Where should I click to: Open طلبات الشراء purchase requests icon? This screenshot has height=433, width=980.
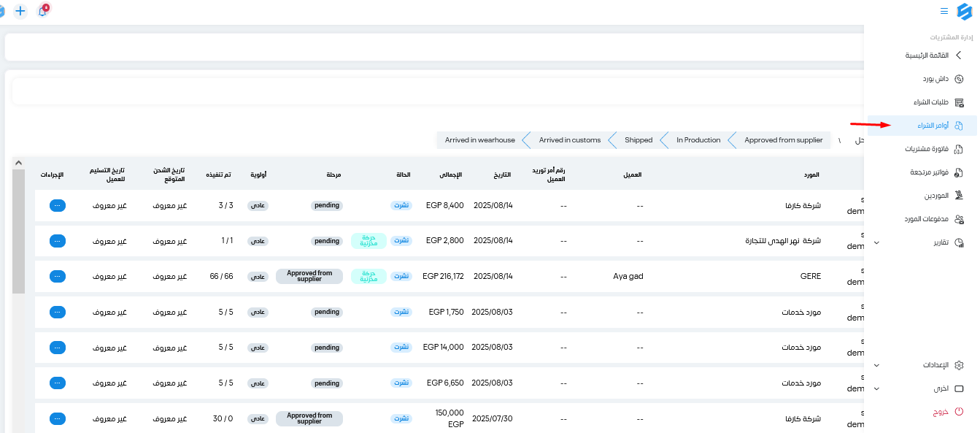(x=960, y=102)
